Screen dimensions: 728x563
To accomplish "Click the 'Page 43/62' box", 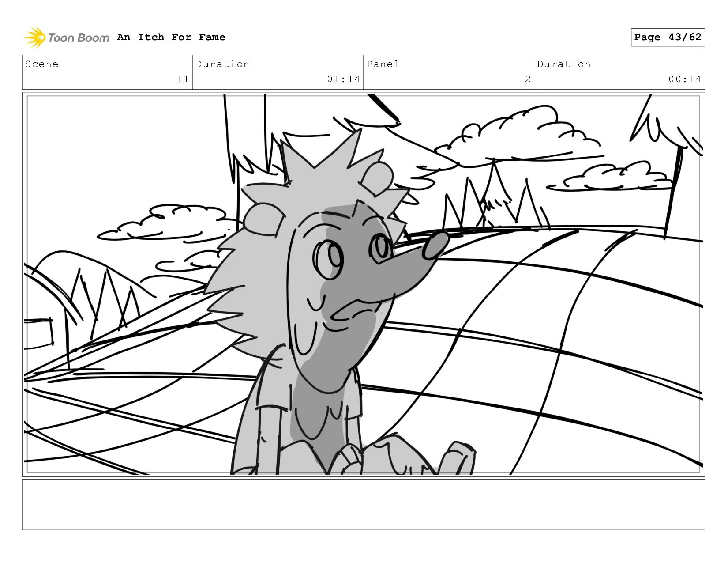I will tap(668, 37).
